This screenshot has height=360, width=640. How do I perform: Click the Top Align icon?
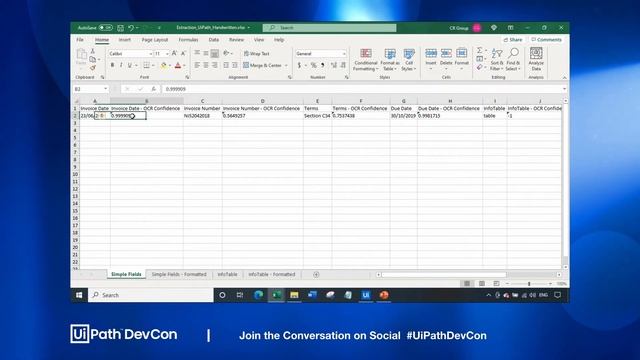197,53
